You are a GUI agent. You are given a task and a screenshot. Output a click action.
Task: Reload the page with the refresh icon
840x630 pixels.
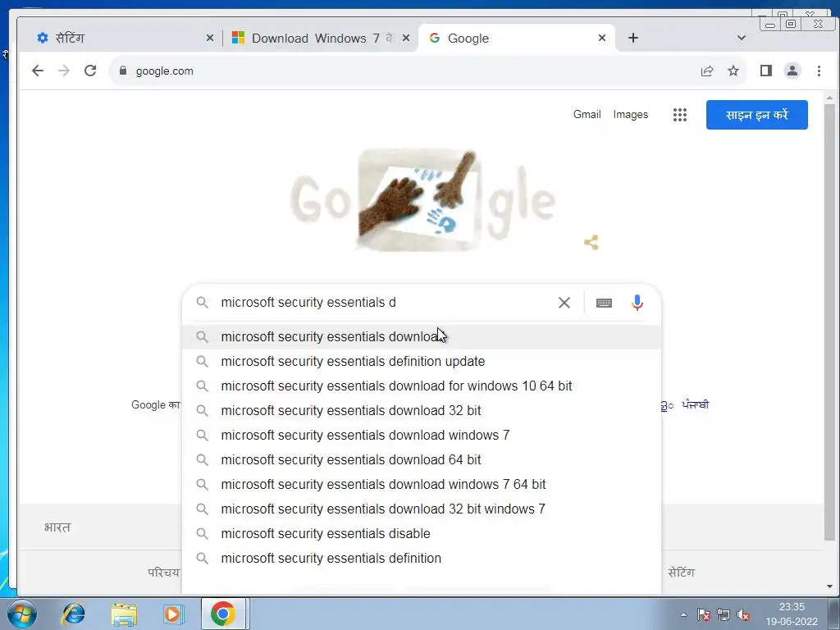[90, 71]
